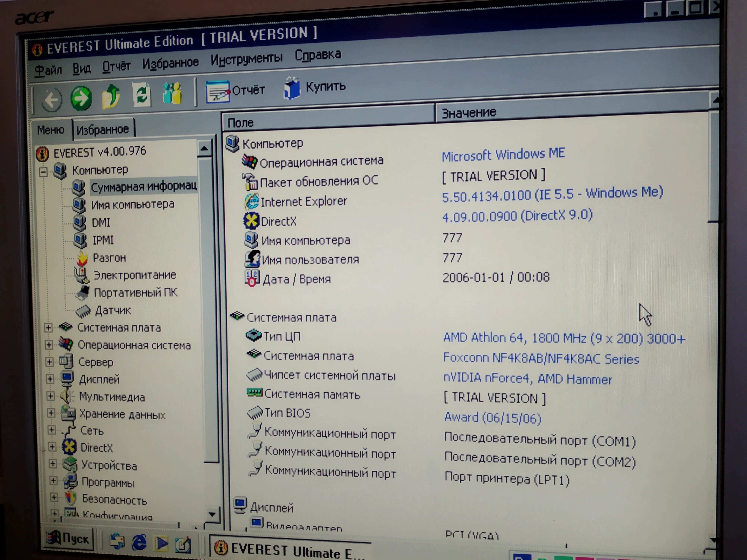The image size is (747, 560).
Task: Click the green Forward arrow toolbar icon
Action: point(81,98)
